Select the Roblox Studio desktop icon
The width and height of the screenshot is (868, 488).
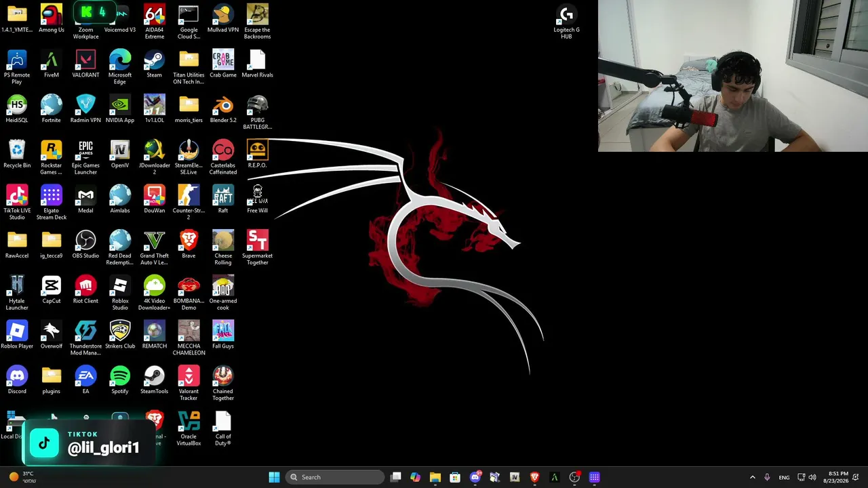point(120,293)
